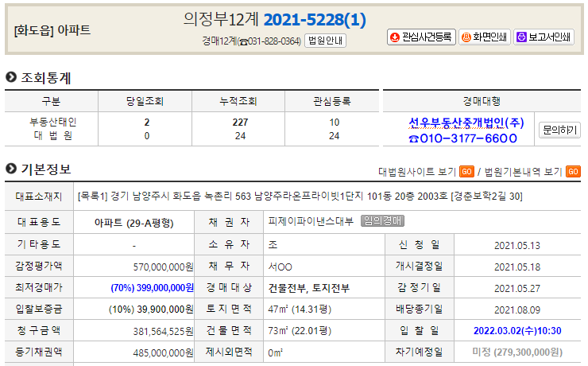Click the 채무자 value 서OO
This screenshot has height=366, width=588.
(280, 267)
